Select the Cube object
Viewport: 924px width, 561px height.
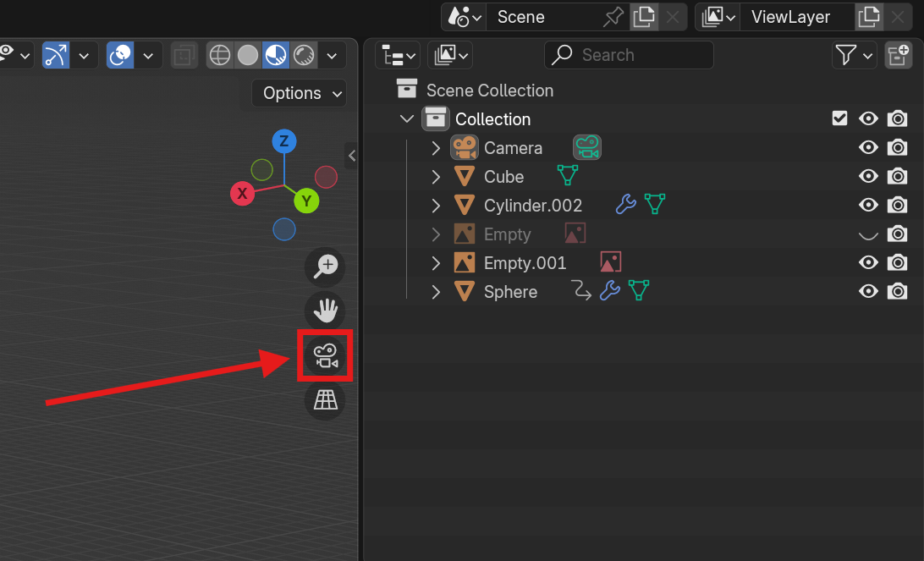(503, 177)
